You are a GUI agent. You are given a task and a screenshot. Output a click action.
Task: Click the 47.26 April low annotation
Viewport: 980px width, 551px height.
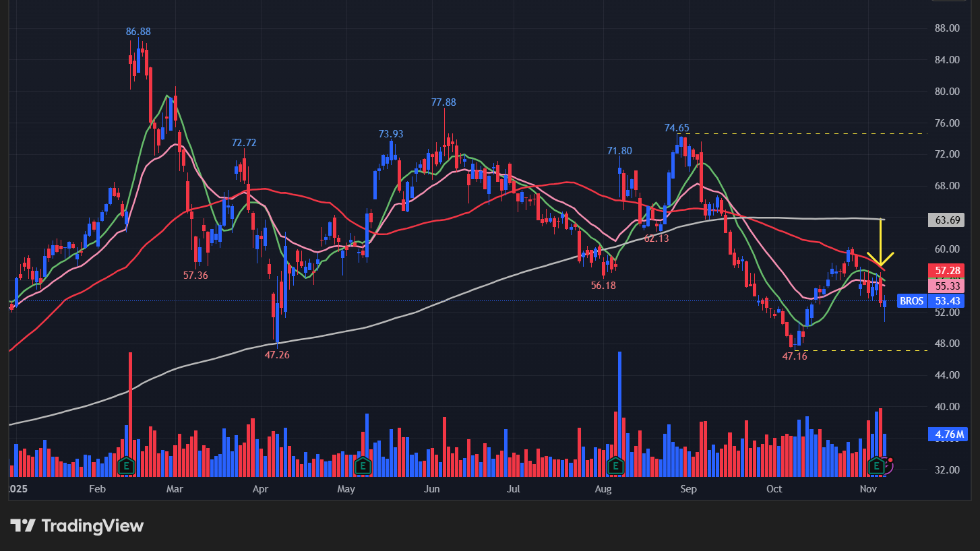276,354
